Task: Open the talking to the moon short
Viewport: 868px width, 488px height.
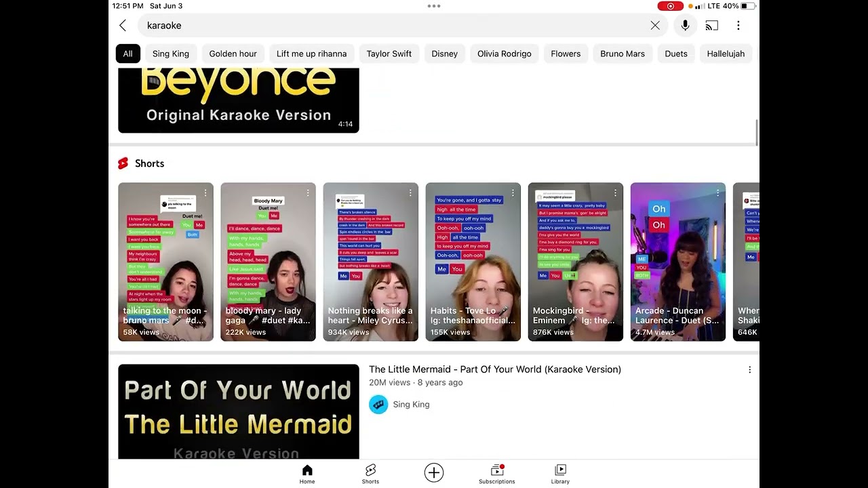Action: click(165, 262)
